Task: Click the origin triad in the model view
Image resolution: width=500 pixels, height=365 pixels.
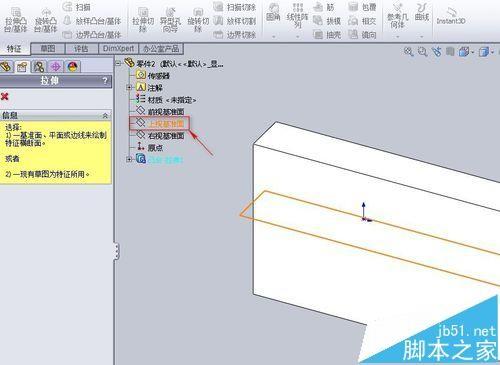Action: coord(365,212)
